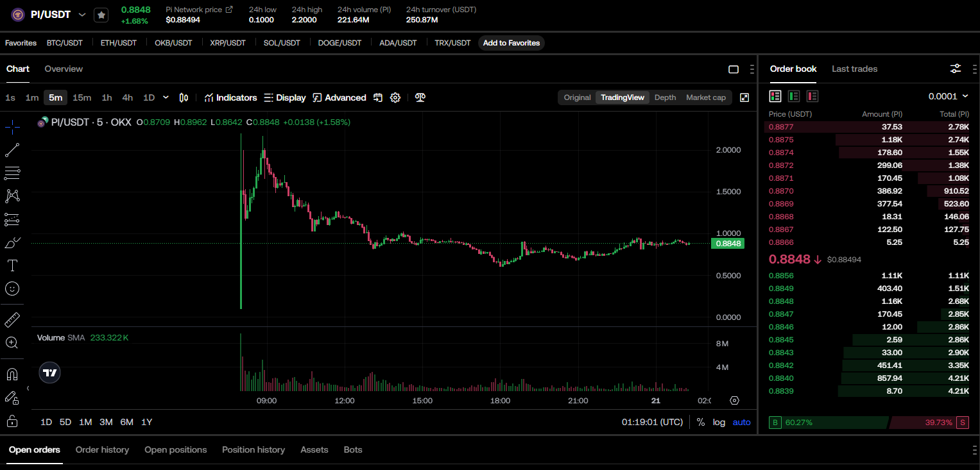
Task: Collapse the drawing toolbar arrow
Action: pos(28,389)
